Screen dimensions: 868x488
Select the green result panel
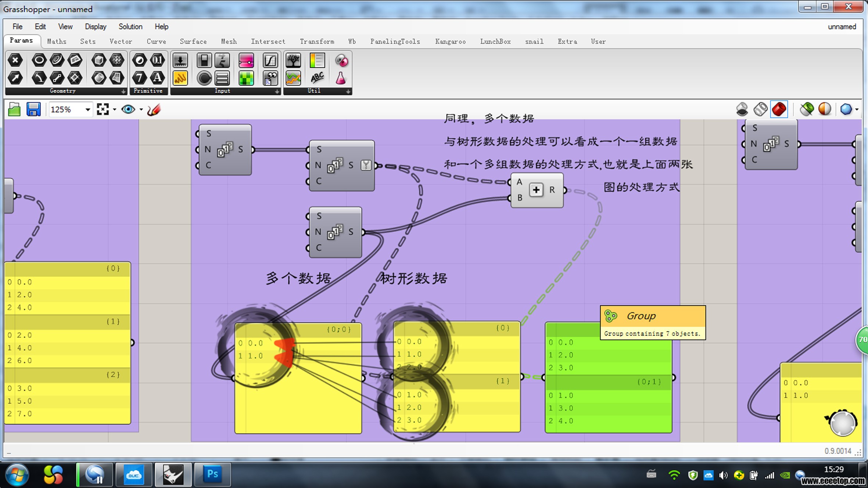click(x=609, y=378)
